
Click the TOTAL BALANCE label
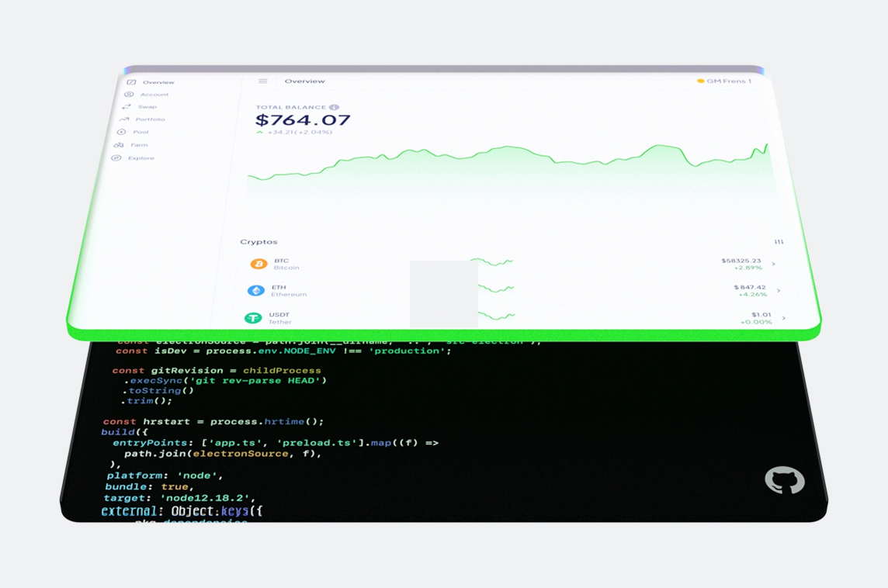(x=291, y=107)
